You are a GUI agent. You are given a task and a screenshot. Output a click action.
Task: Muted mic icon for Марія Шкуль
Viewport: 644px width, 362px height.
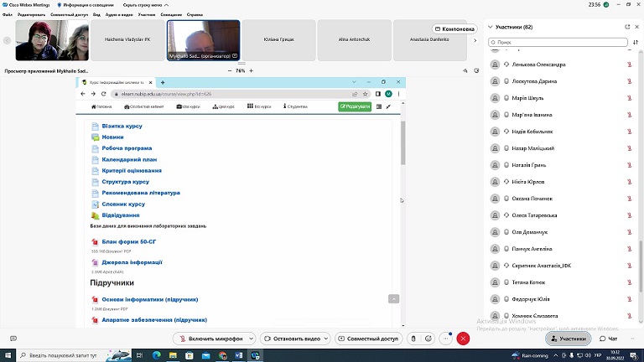click(629, 98)
